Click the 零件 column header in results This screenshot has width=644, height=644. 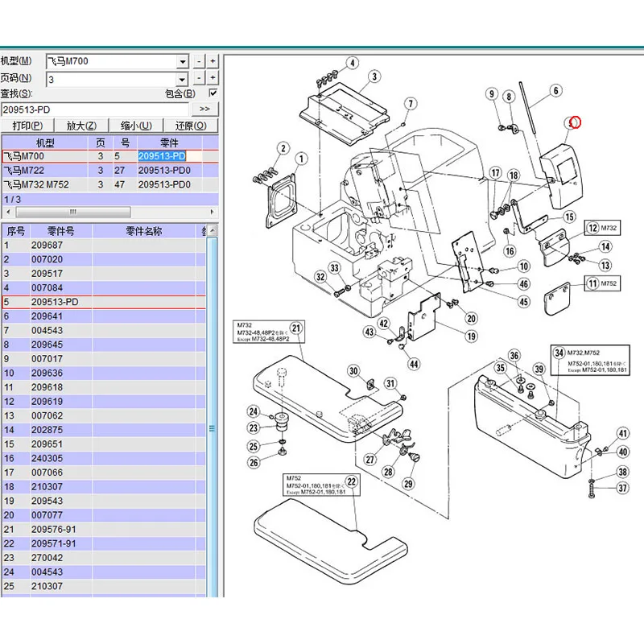coord(169,143)
